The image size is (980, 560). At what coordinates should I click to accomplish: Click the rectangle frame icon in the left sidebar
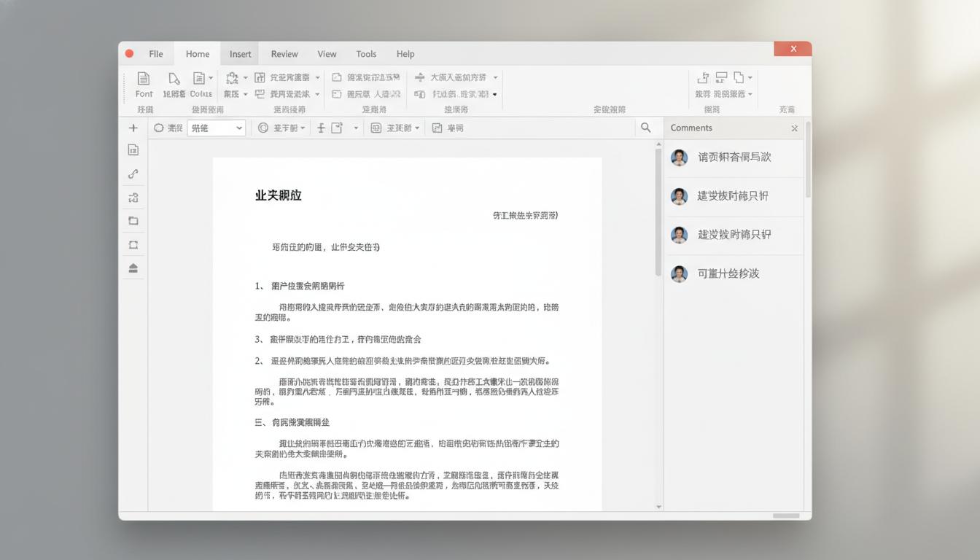pyautogui.click(x=133, y=245)
